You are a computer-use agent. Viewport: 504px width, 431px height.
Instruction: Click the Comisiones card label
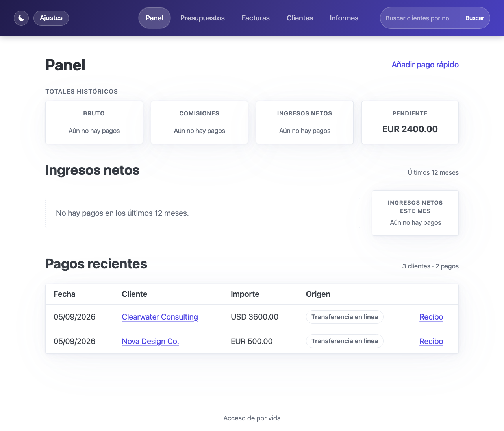click(x=199, y=113)
